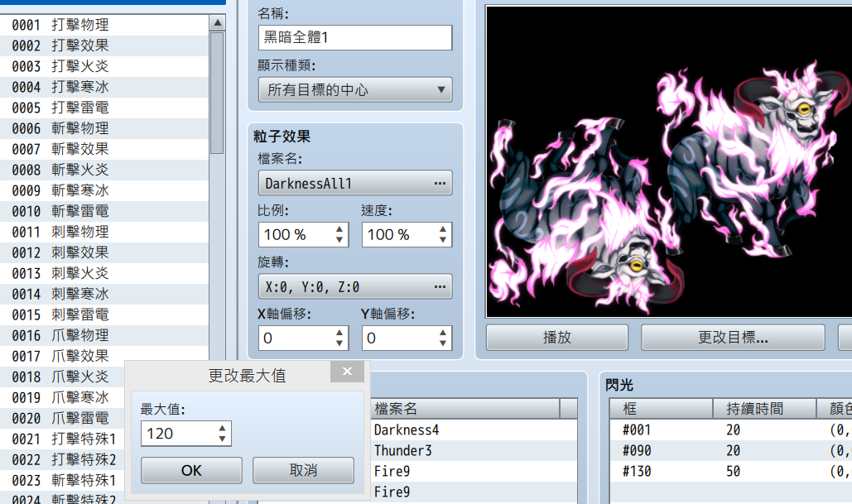
Task: Increase the 比例 percentage with up arrow
Action: [339, 229]
